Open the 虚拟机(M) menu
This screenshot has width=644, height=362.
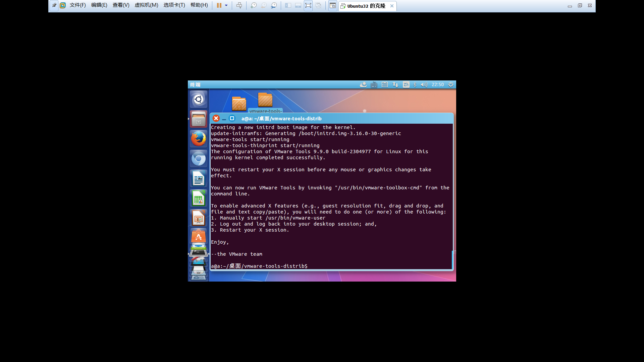(x=146, y=5)
